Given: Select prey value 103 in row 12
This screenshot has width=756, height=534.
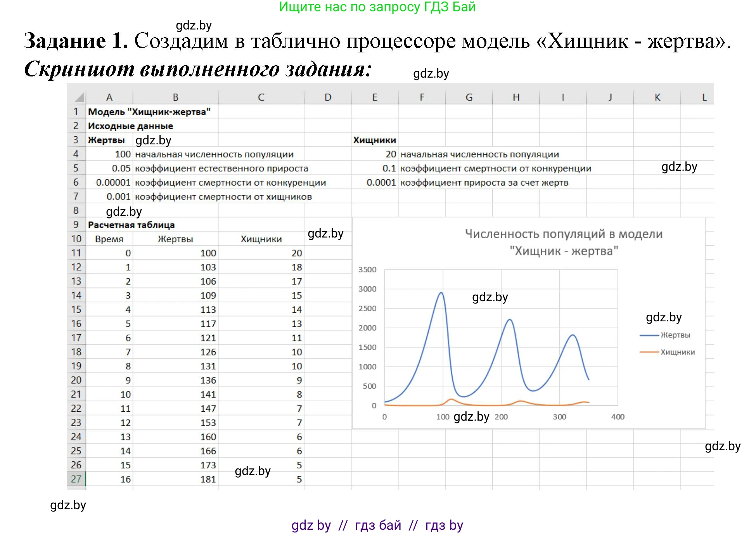Looking at the screenshot, I should coord(175,267).
